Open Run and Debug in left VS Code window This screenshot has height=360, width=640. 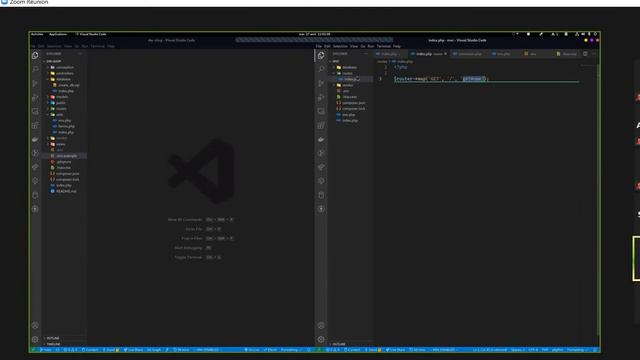(36, 98)
